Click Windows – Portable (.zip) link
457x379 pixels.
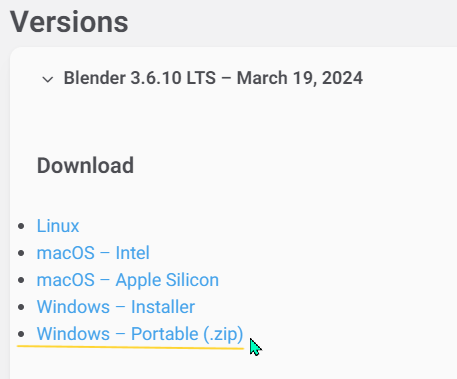point(140,334)
